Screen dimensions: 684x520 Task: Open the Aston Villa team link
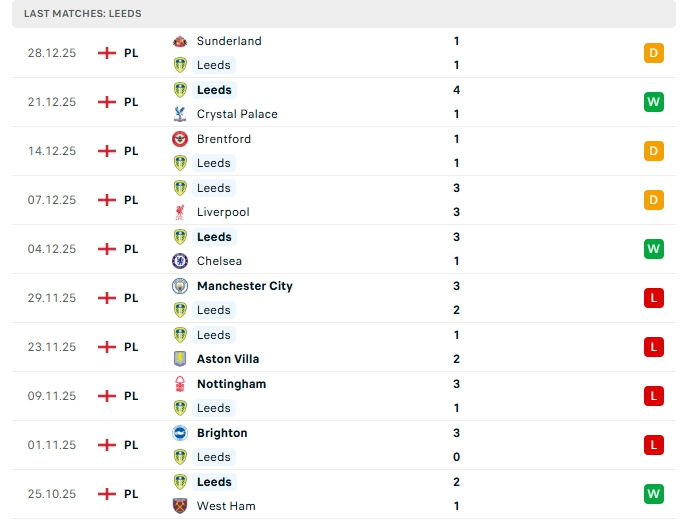point(230,359)
